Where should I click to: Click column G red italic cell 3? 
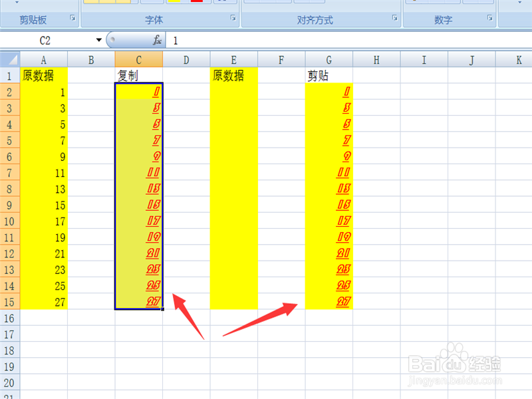tap(329, 108)
